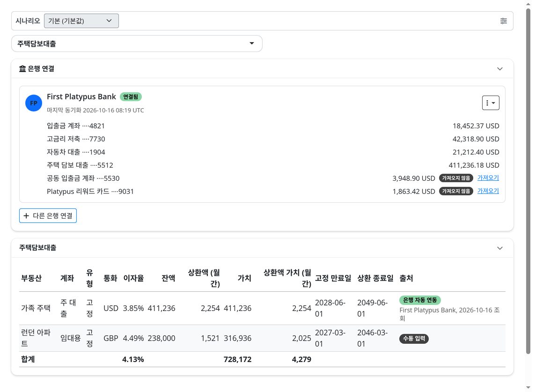
Task: Click 가져오지 않음 badge for account 5530
Action: click(456, 178)
